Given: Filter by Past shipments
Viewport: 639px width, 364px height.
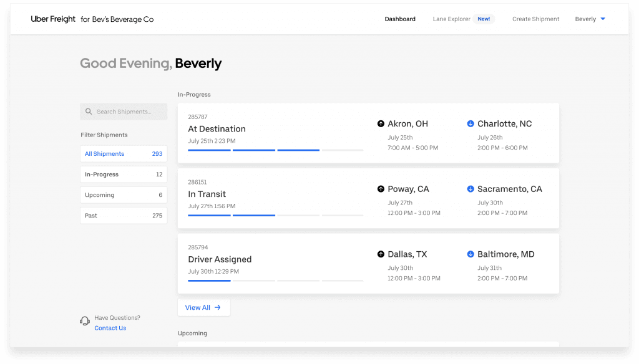Looking at the screenshot, I should 124,216.
